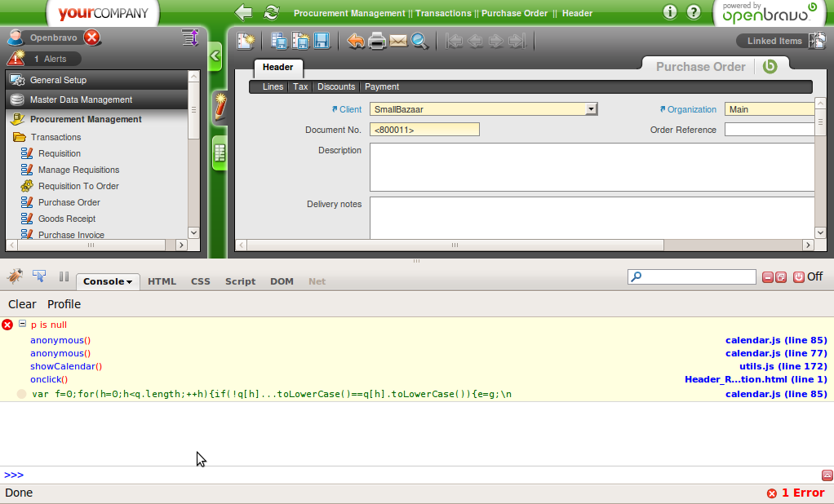The height and width of the screenshot is (504, 834).
Task: Click the Print document icon
Action: tap(377, 41)
